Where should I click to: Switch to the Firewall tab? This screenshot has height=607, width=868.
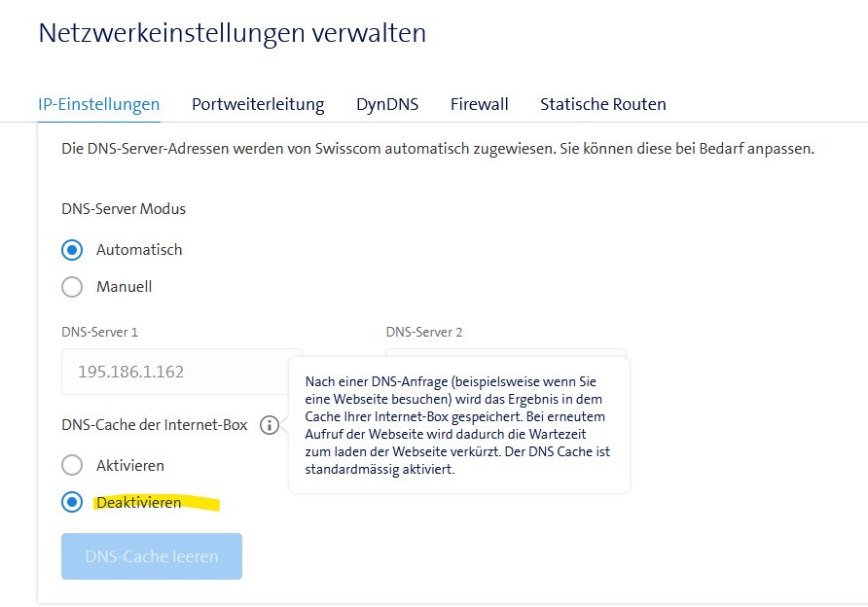(479, 104)
